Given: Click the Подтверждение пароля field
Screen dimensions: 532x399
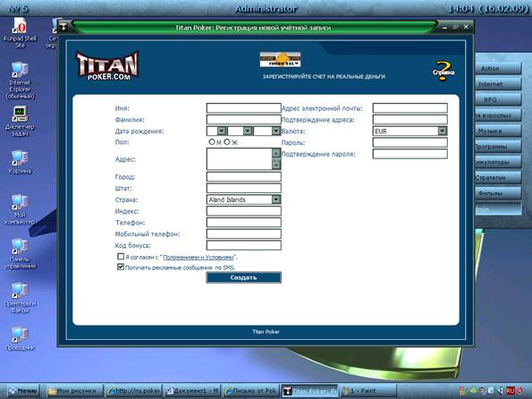Looking at the screenshot, I should tap(410, 154).
